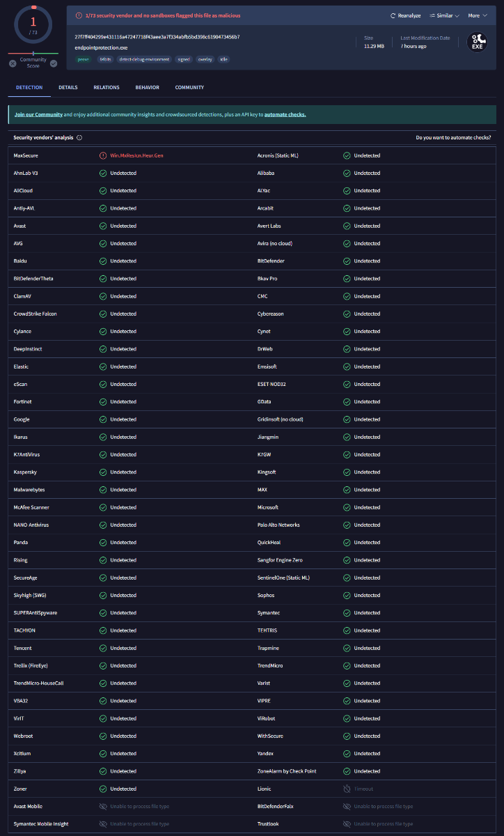Click the automate checks link
504x836 pixels.
[285, 114]
